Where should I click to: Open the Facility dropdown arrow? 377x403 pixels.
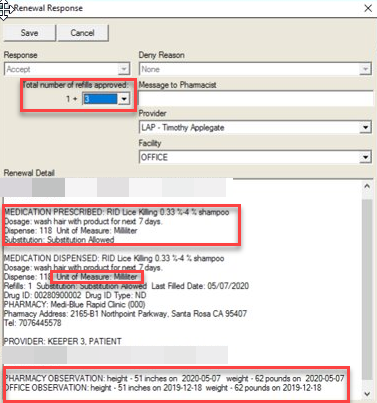click(366, 157)
